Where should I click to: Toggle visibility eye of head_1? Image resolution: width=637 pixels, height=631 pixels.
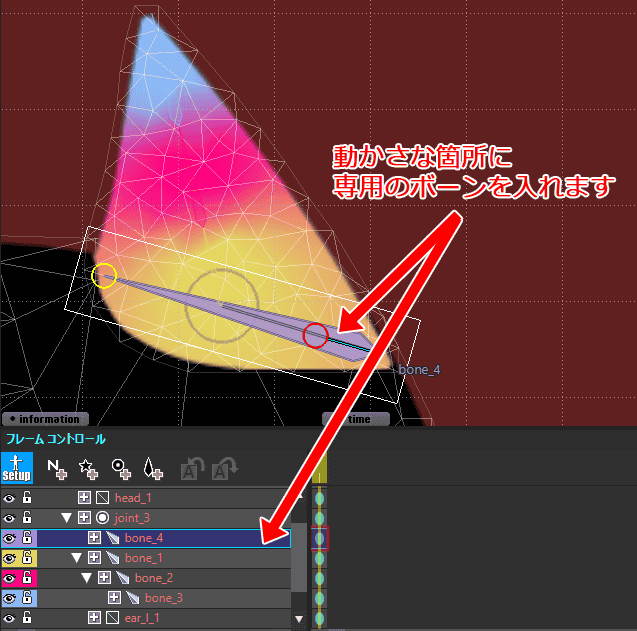pyautogui.click(x=9, y=498)
